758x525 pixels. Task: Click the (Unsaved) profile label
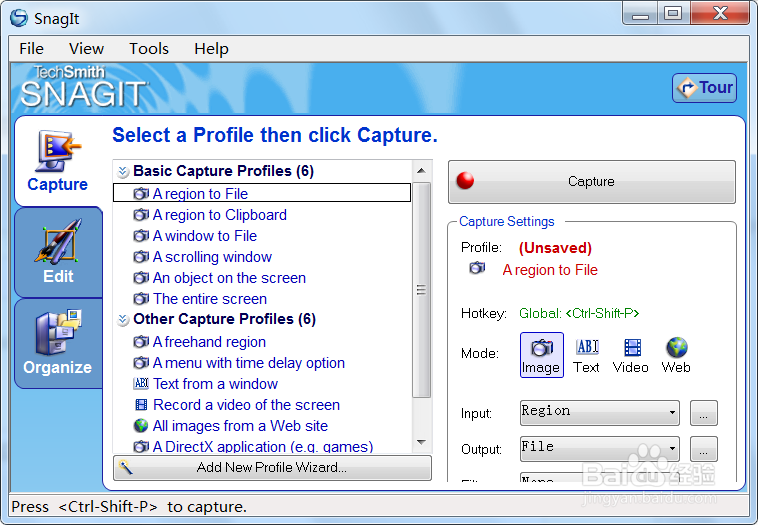555,248
